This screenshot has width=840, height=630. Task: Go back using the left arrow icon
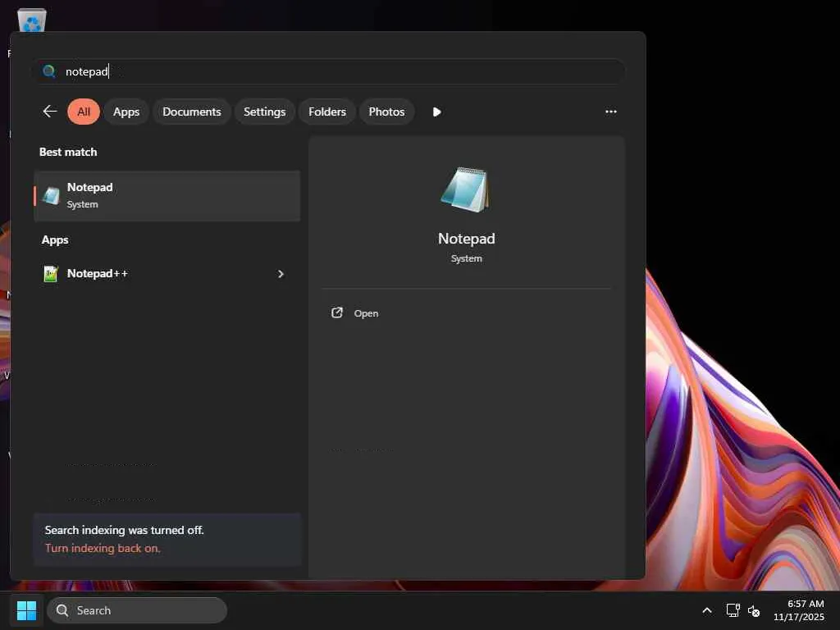coord(50,112)
